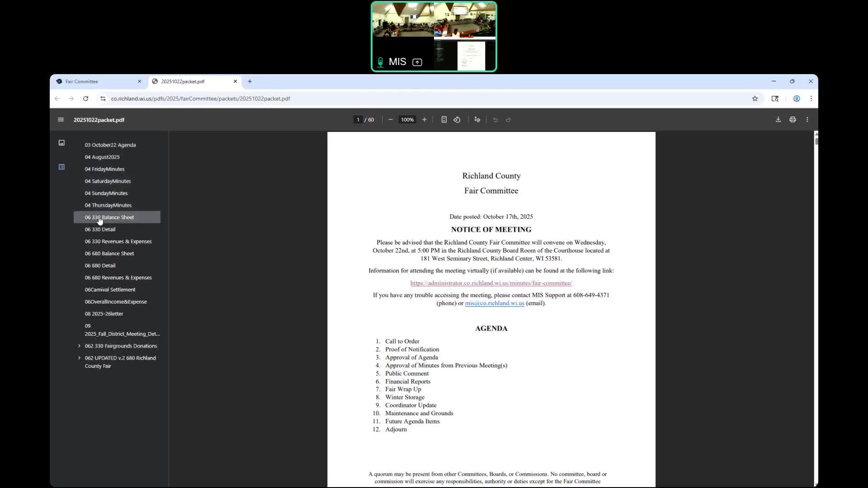Print the PDF document
Image resolution: width=868 pixels, height=488 pixels.
pyautogui.click(x=793, y=120)
